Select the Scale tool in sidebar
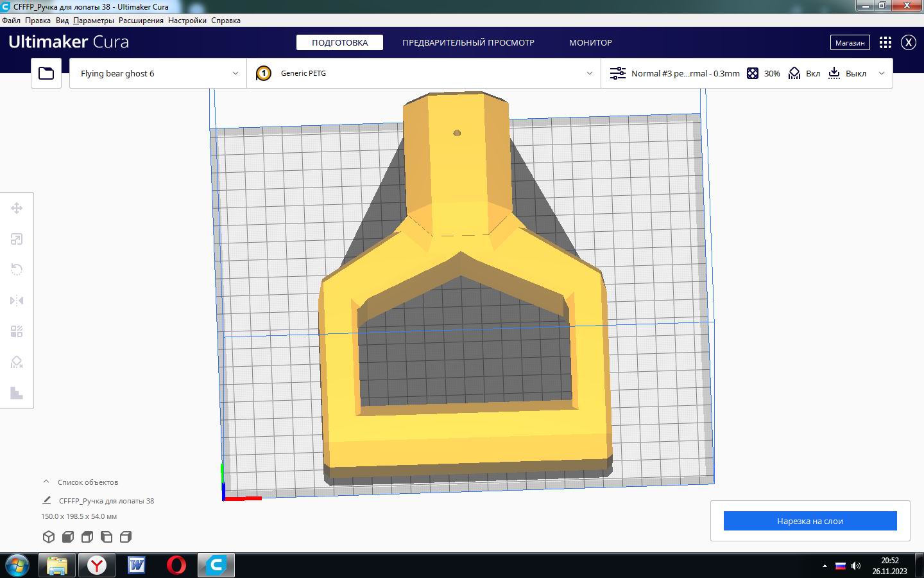The image size is (924, 578). (17, 239)
